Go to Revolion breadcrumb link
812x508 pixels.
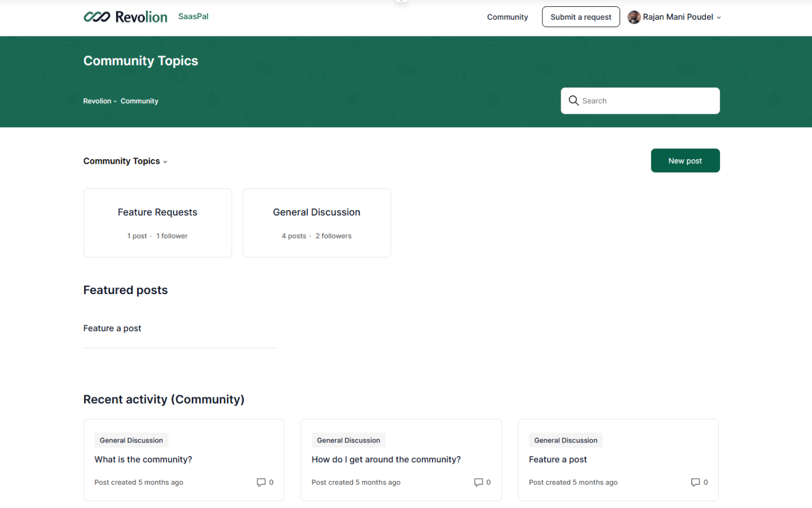(97, 101)
